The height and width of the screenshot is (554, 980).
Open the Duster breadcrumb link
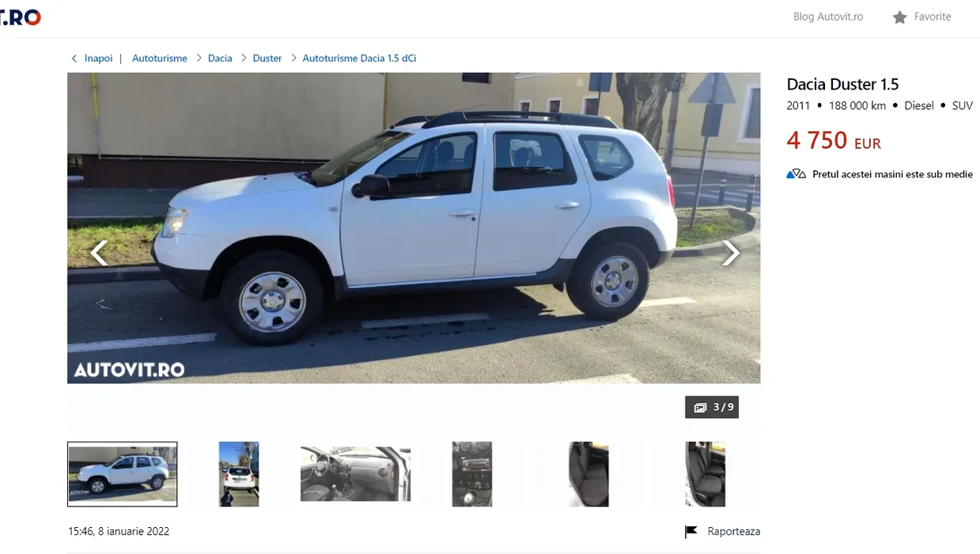[x=267, y=59]
